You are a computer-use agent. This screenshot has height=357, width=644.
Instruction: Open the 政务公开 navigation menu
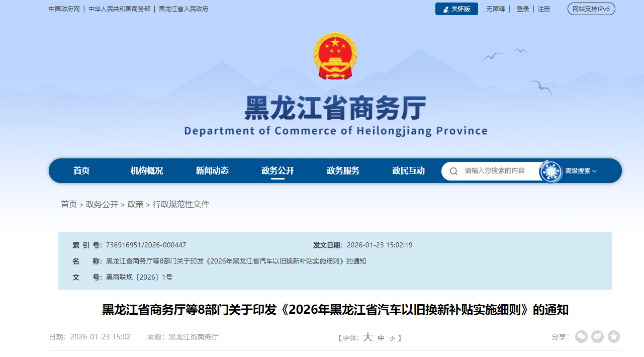278,171
